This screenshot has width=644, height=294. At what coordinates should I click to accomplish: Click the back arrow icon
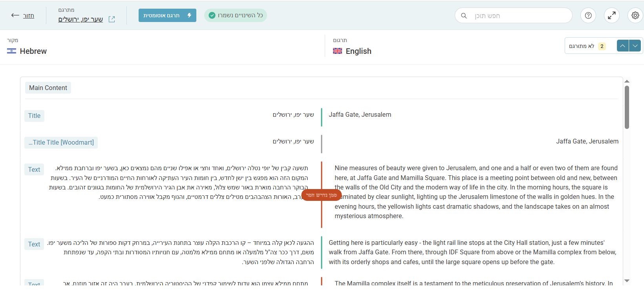pyautogui.click(x=15, y=15)
